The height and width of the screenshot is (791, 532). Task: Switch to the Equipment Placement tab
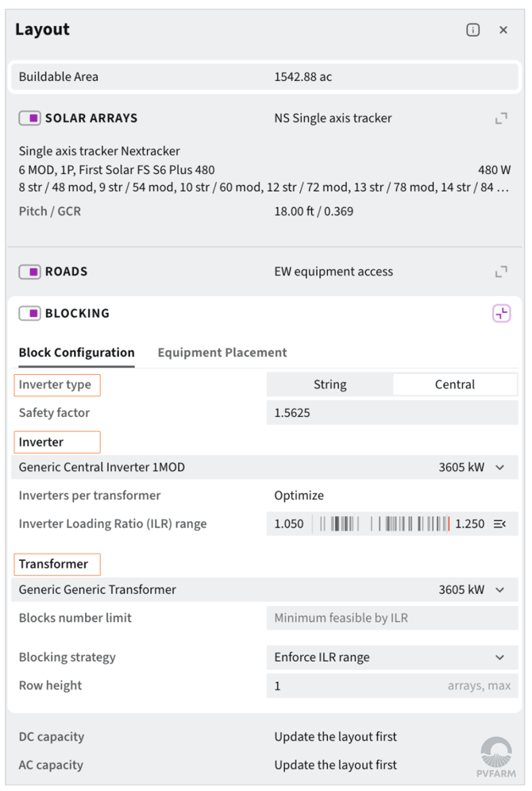(222, 353)
